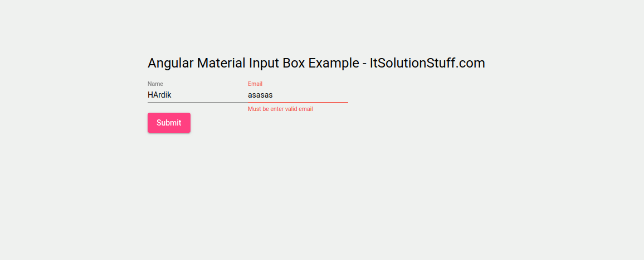Click the underline beneath the Email field

tap(297, 103)
